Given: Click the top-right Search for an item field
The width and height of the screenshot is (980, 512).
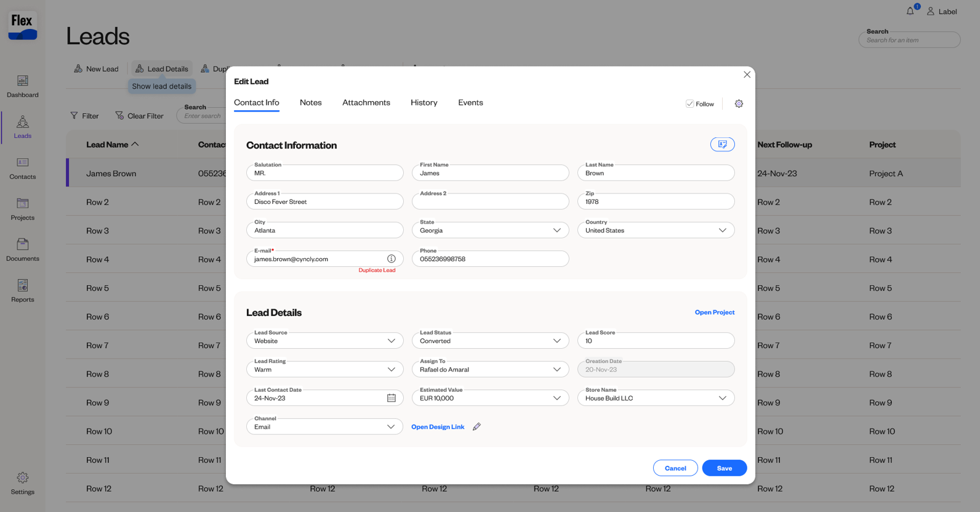Looking at the screenshot, I should click(x=910, y=40).
